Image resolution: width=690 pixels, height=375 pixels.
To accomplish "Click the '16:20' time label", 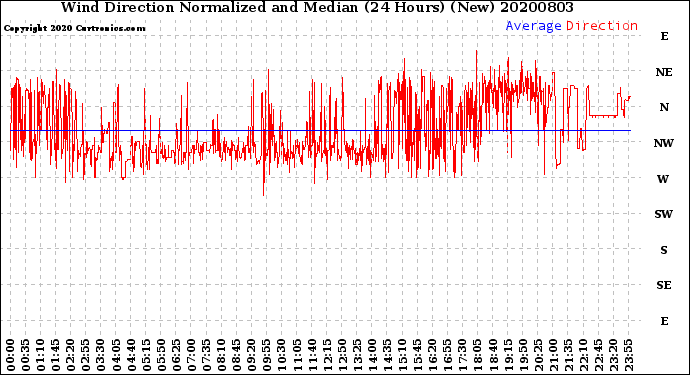I will (433, 355).
